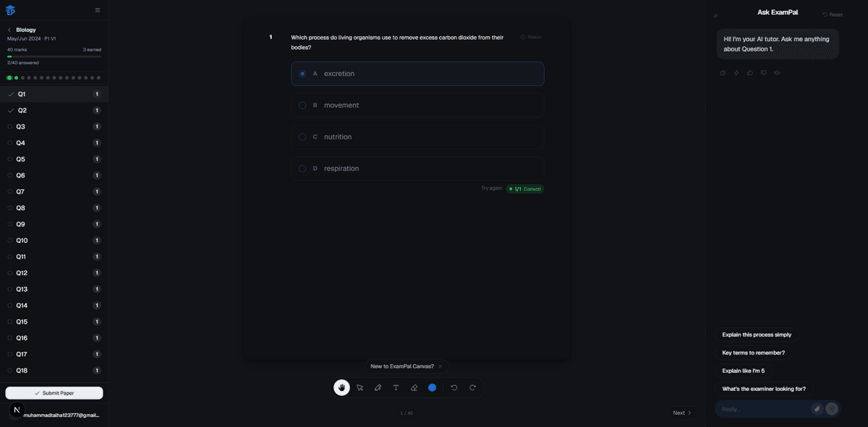Play tutor message audio with speaker icon

tap(777, 73)
